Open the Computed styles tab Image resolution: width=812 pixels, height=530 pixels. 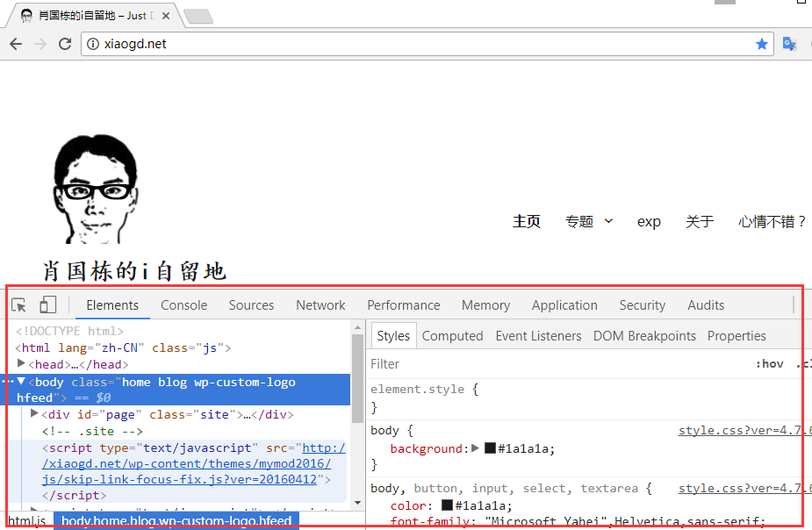click(x=452, y=336)
